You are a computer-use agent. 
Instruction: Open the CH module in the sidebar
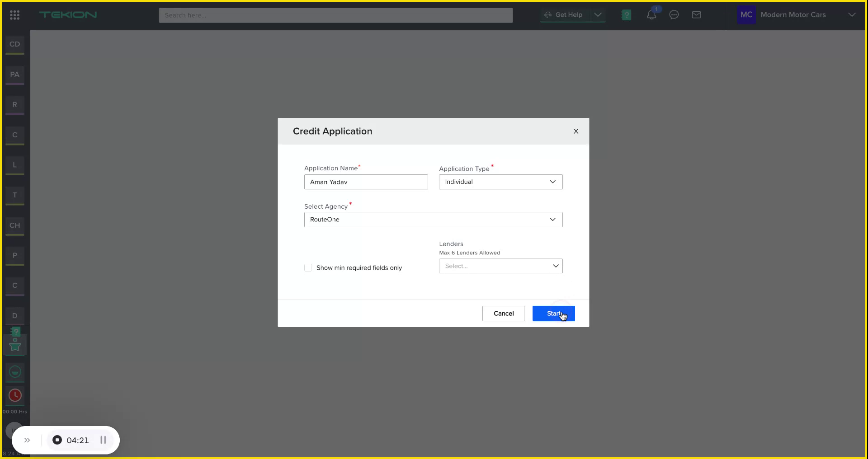[14, 225]
